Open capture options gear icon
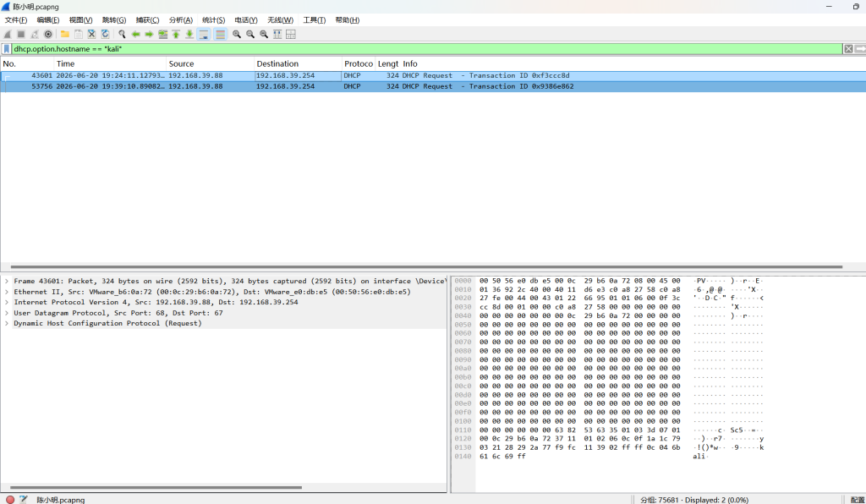866x504 pixels. pos(48,34)
